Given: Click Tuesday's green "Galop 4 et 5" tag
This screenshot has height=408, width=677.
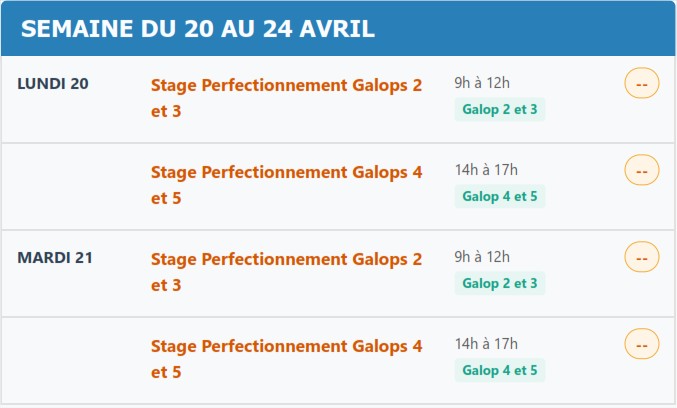Looking at the screenshot, I should pyautogui.click(x=500, y=371).
